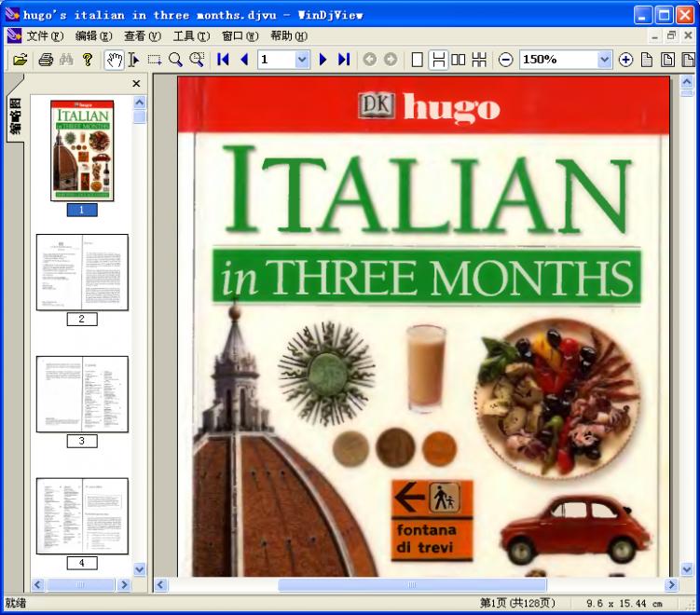Click the thumbnail panel scroll up arrow
Viewport: 700px width, 615px height.
point(140,102)
